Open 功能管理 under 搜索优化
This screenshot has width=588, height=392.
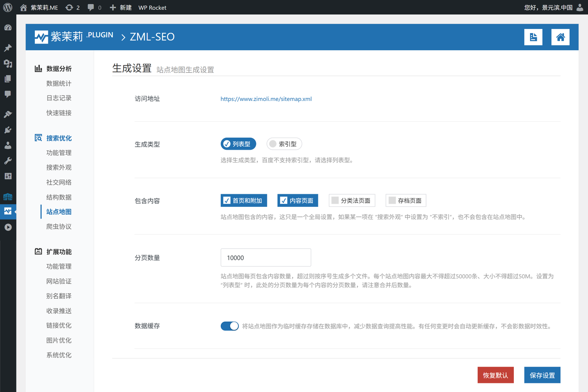[59, 153]
